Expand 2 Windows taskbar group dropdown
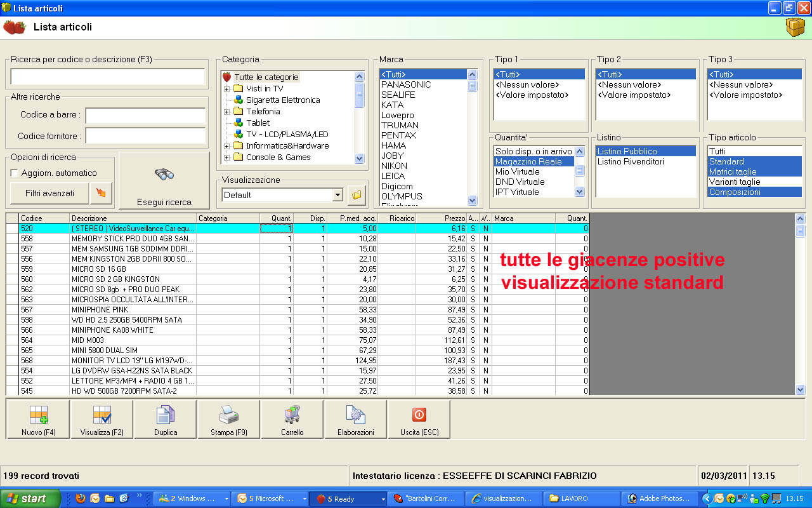Image resolution: width=812 pixels, height=508 pixels. (227, 499)
